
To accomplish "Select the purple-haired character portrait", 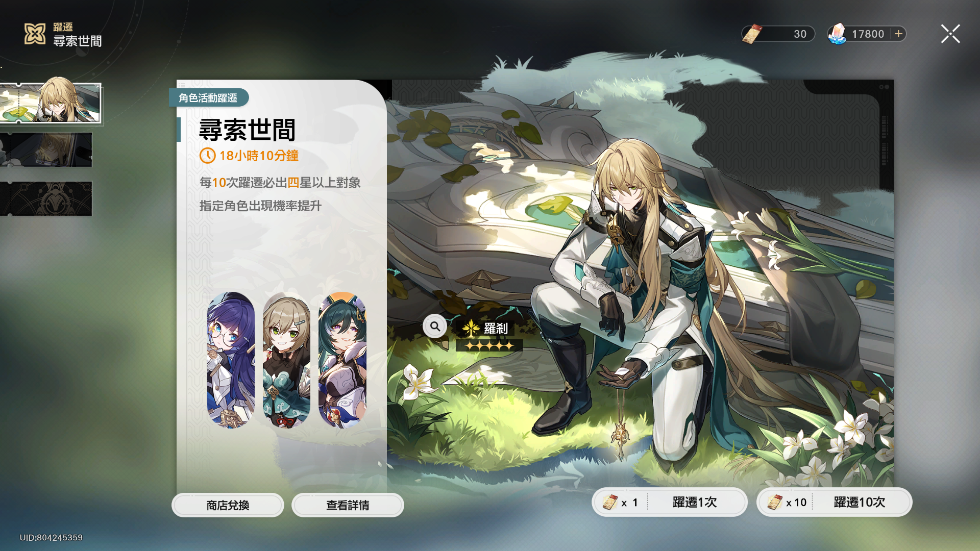I will (231, 360).
